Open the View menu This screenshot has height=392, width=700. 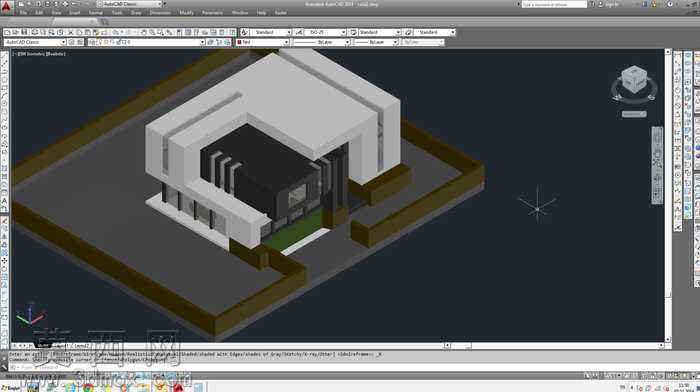[x=56, y=13]
